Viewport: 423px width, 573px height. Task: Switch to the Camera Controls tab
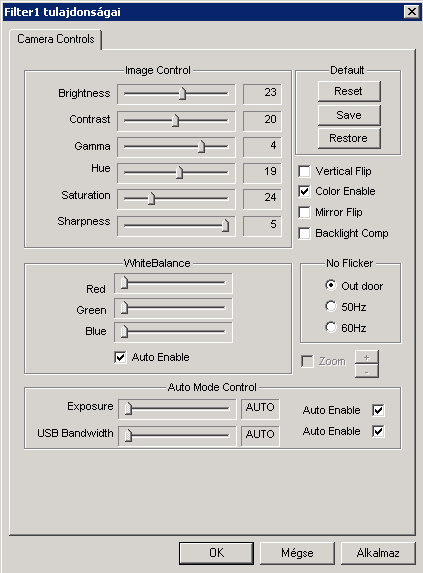[x=56, y=39]
